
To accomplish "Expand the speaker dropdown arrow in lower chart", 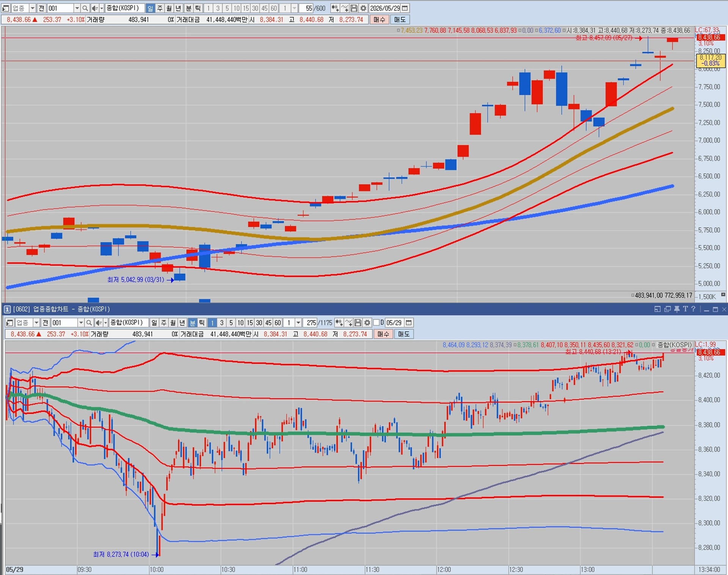I will click(105, 323).
